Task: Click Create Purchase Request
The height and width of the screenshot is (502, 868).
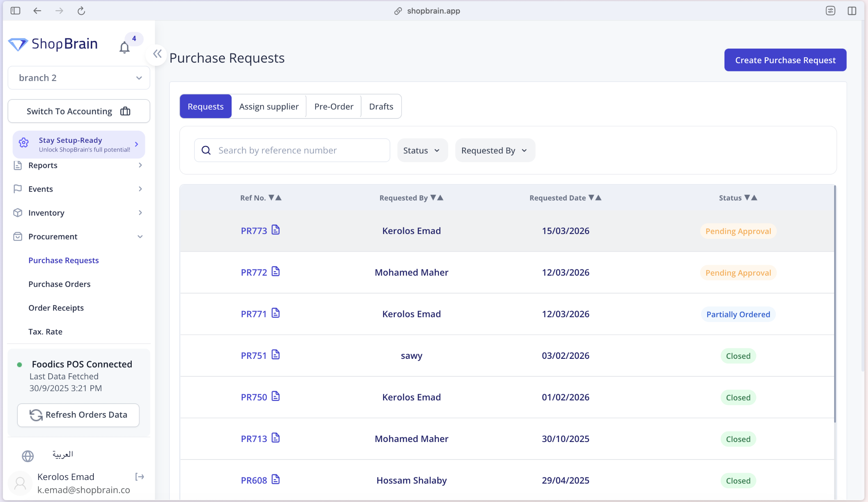Action: (x=785, y=60)
